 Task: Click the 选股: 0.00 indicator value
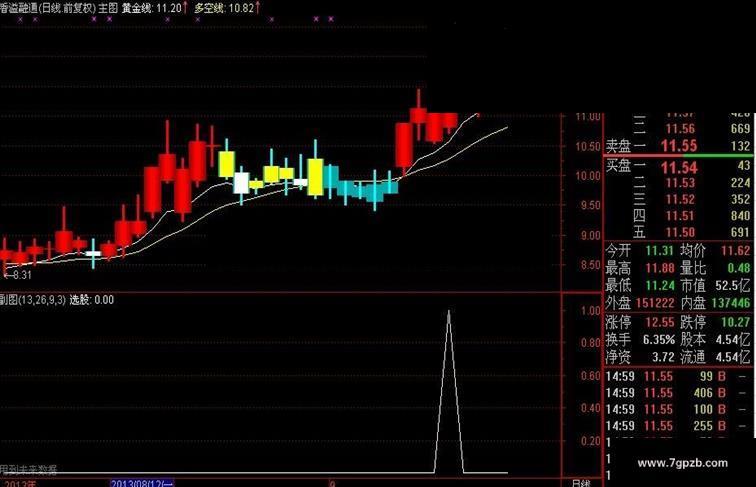(x=92, y=300)
